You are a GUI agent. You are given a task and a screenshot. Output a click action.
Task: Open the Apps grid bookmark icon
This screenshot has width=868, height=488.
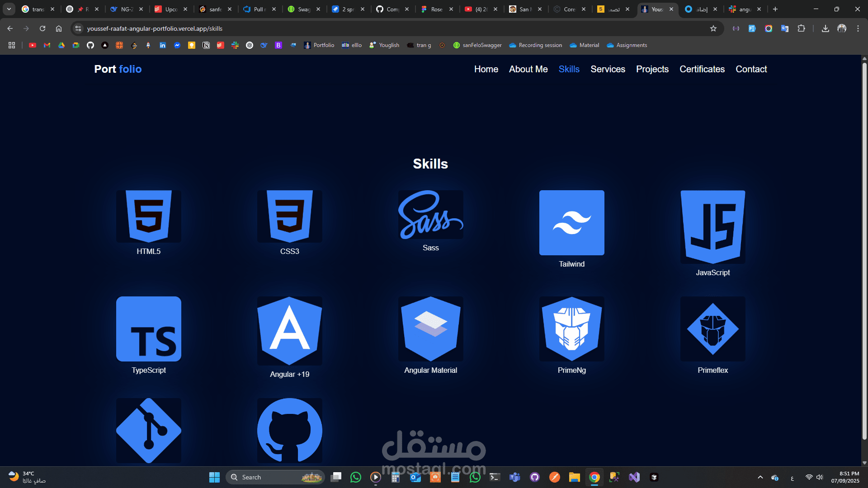click(12, 45)
